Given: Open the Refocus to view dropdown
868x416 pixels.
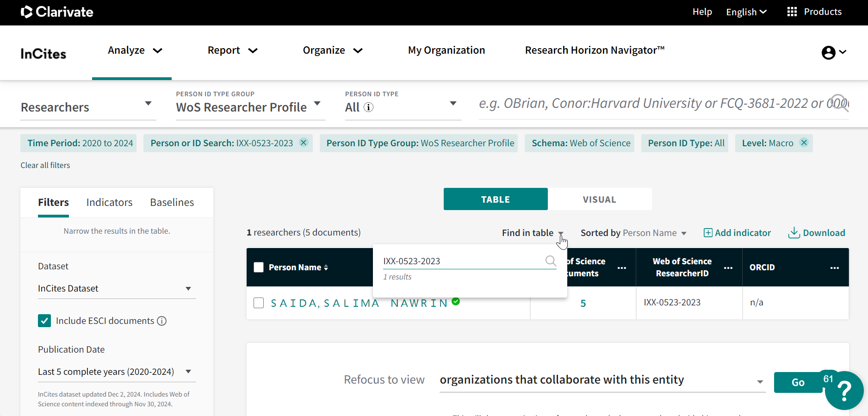Looking at the screenshot, I should (602, 380).
